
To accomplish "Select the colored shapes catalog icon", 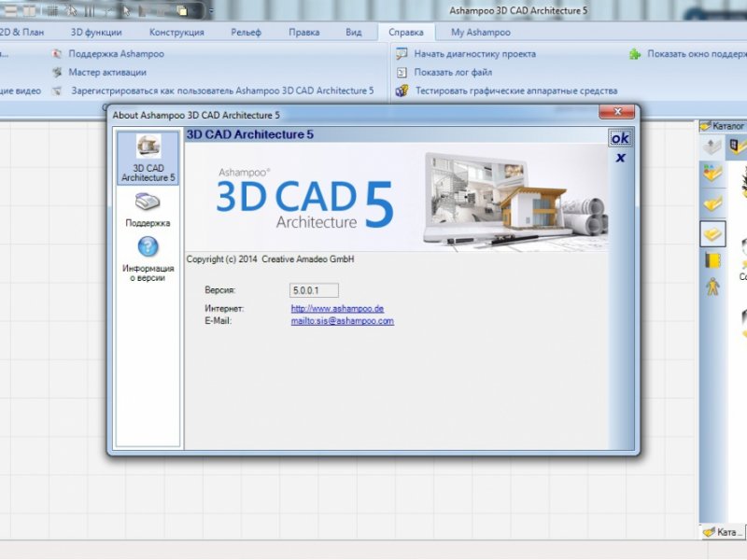I will [712, 173].
